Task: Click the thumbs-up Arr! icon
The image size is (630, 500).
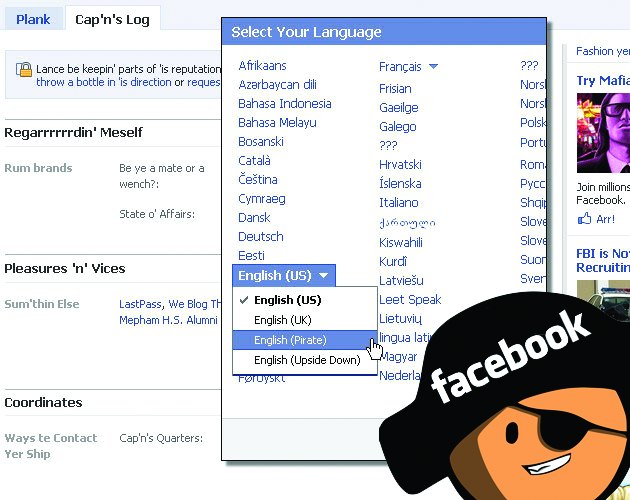Action: tap(584, 219)
